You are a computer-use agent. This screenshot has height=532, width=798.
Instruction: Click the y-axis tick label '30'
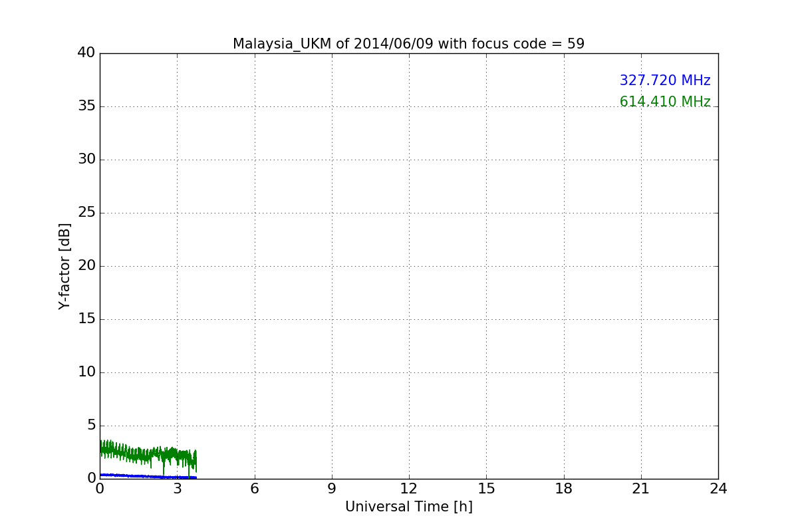click(x=86, y=159)
